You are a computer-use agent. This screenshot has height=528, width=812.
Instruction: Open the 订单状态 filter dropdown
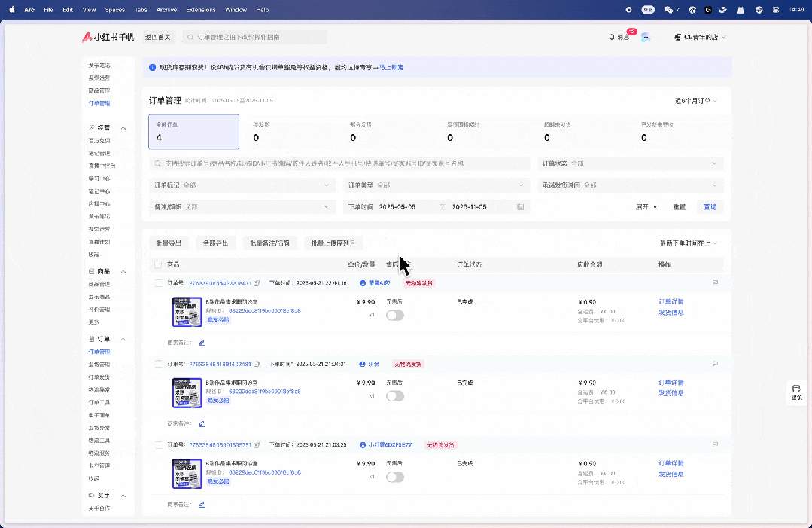(631, 163)
